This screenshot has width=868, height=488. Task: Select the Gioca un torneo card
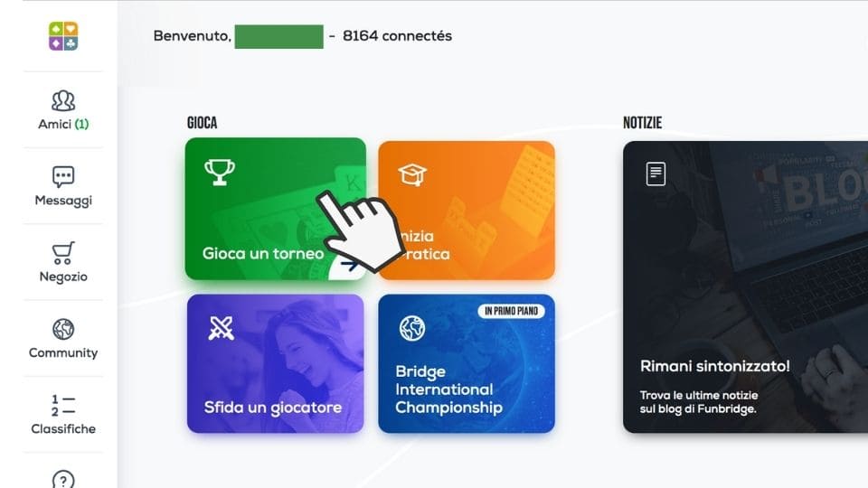275,209
